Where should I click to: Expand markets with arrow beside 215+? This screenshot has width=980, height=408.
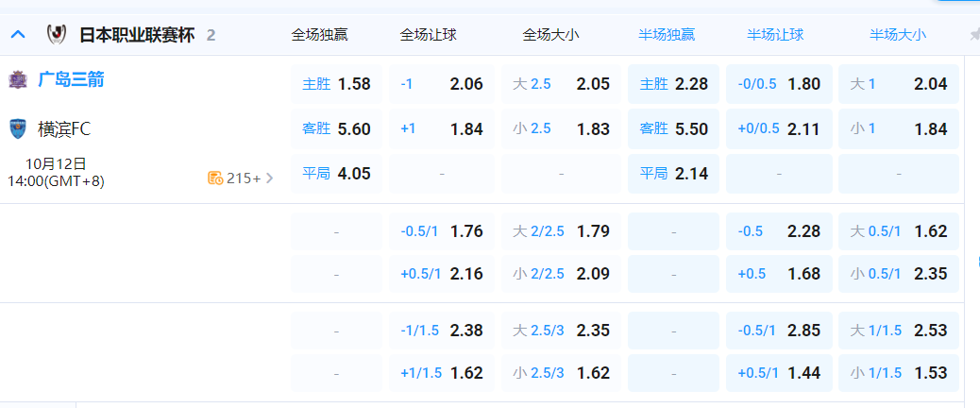point(270,178)
